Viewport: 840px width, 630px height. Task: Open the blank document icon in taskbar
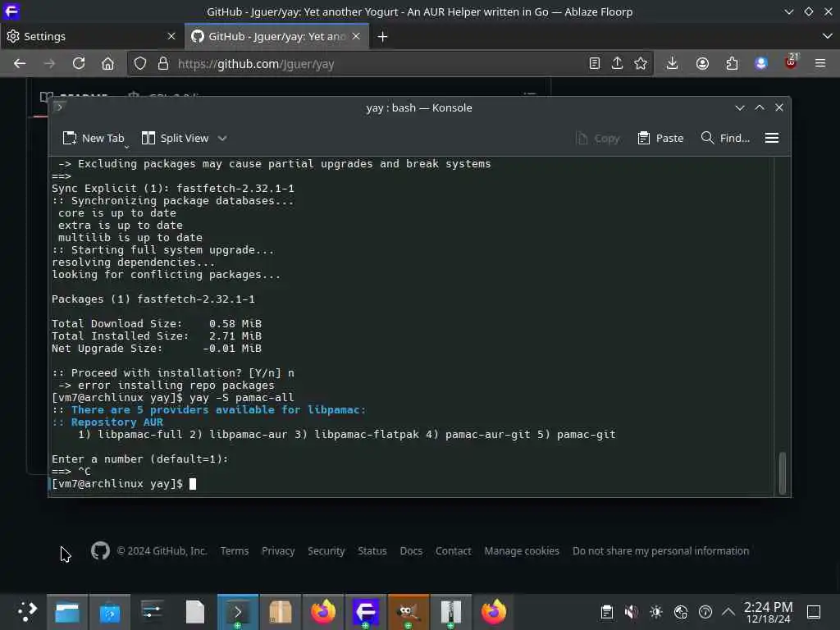[x=195, y=612]
